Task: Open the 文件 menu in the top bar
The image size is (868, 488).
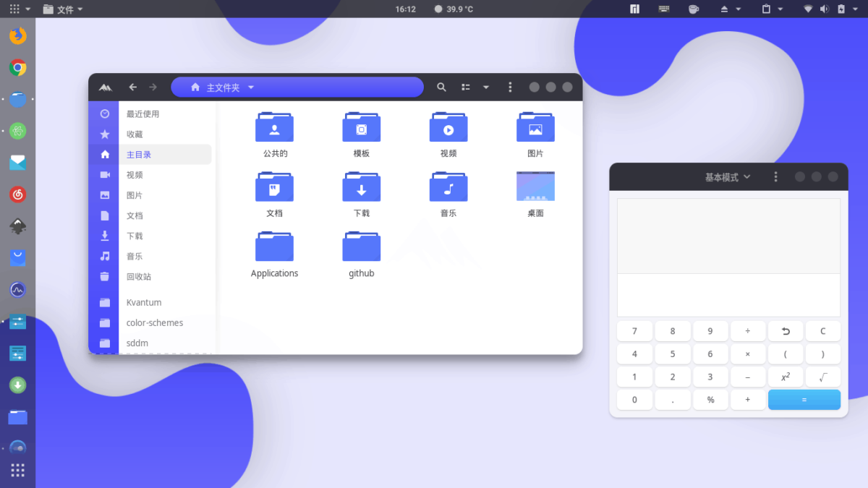Action: tap(62, 9)
